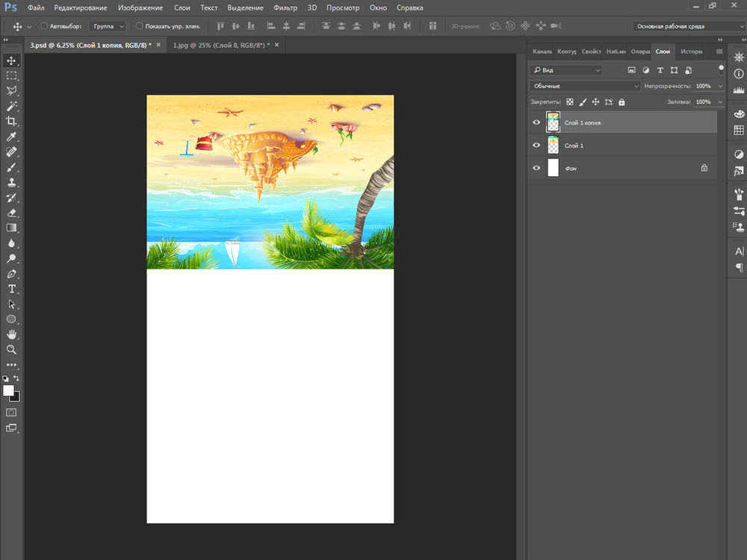Hide the Слой 1 копия layer
This screenshot has width=747, height=560.
[536, 122]
